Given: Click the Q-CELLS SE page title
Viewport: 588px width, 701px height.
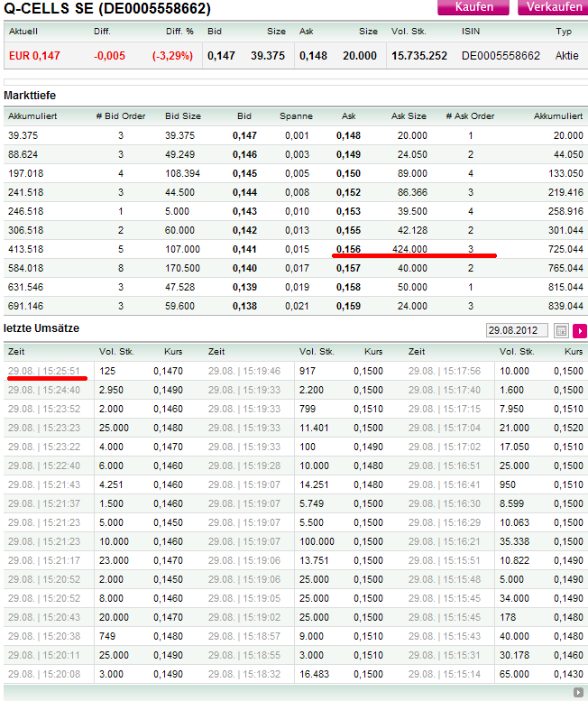Looking at the screenshot, I should 106,8.
